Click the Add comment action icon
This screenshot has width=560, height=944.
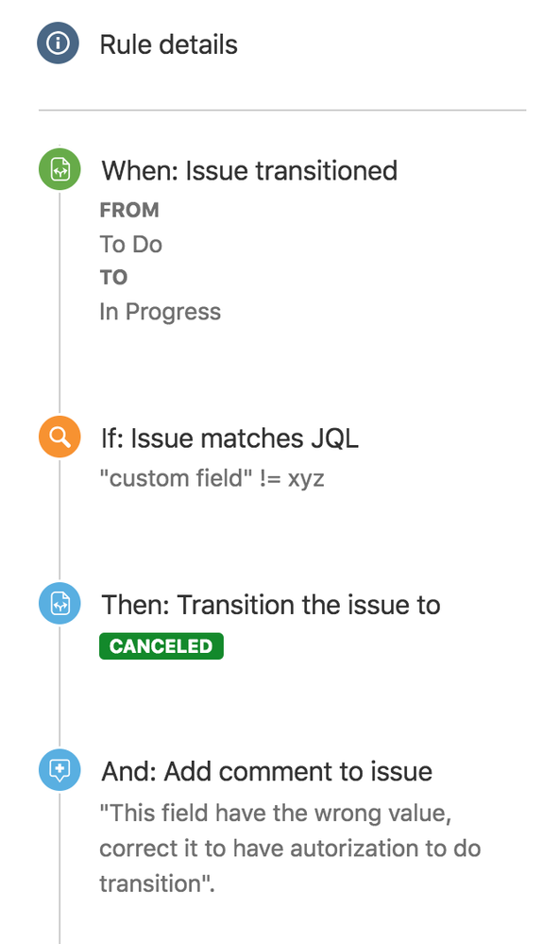(x=59, y=770)
